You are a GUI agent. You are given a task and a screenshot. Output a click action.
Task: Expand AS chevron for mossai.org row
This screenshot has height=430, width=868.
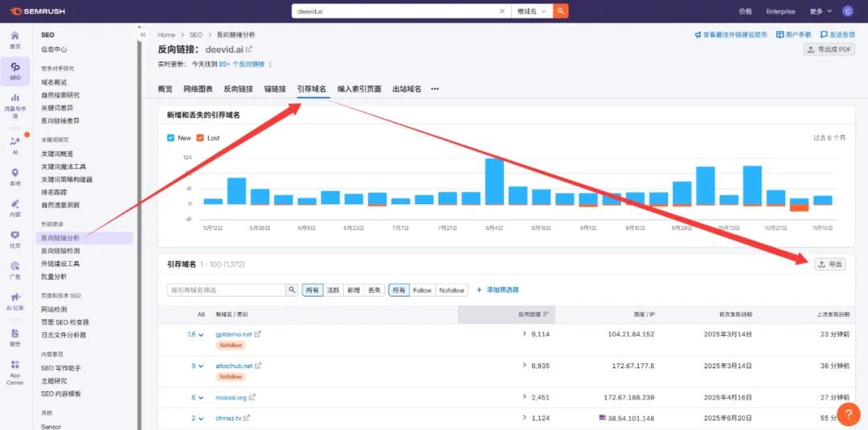tap(201, 397)
